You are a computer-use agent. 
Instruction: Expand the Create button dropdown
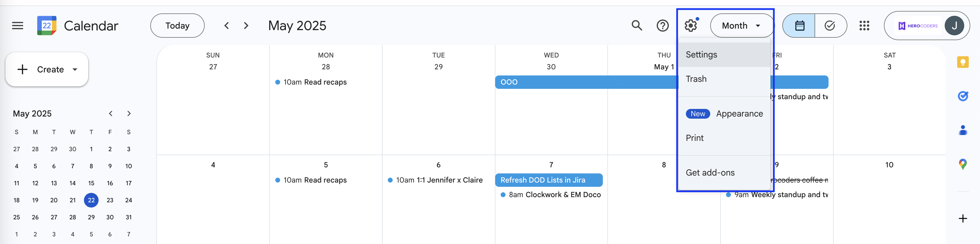click(x=75, y=69)
